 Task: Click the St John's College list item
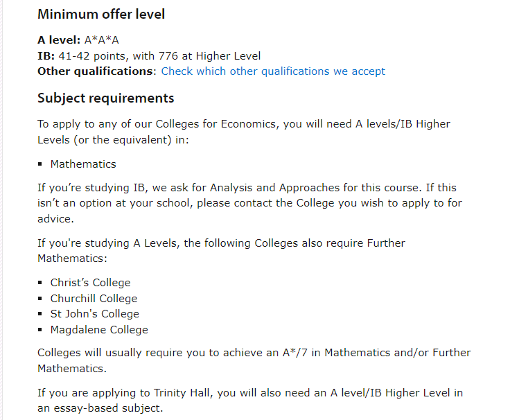[95, 314]
